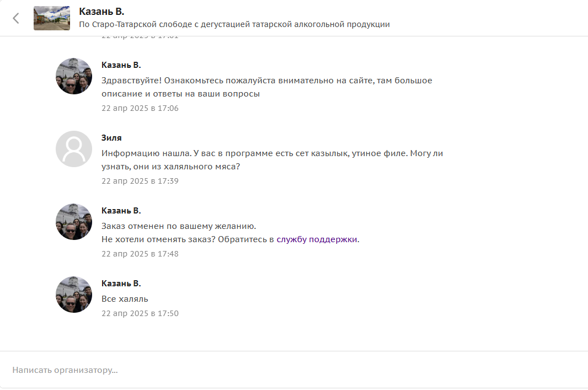Open the Казань В. header profile name

(x=101, y=12)
